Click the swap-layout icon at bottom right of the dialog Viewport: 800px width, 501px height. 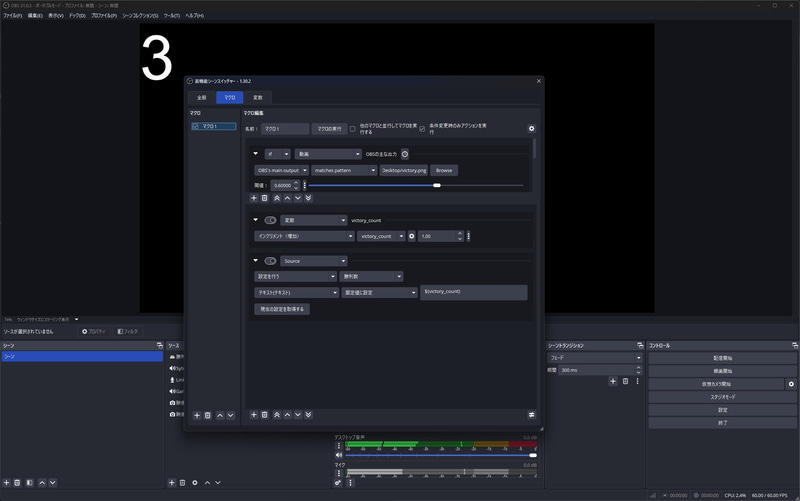(531, 415)
